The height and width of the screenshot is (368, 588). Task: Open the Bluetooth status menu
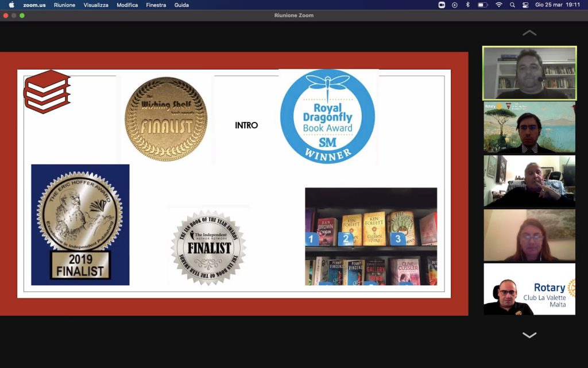467,5
